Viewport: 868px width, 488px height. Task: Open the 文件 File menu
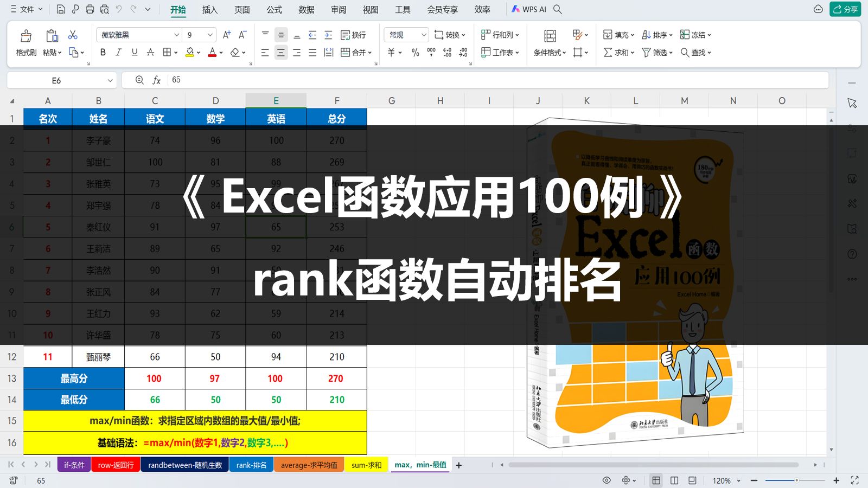[26, 9]
